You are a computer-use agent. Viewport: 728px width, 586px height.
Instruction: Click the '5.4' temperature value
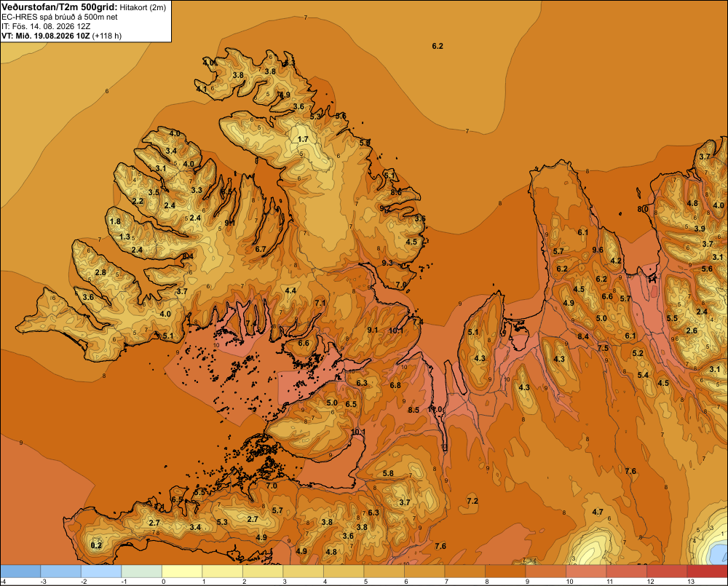643,375
